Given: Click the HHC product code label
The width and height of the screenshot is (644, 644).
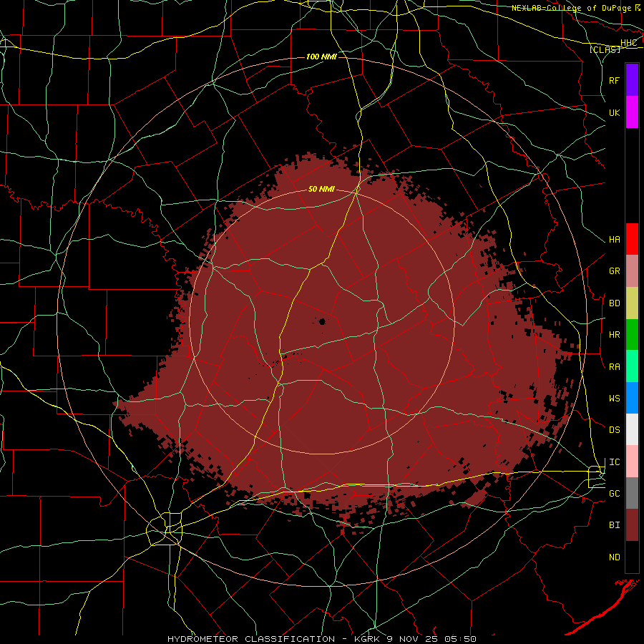Looking at the screenshot, I should click(628, 43).
